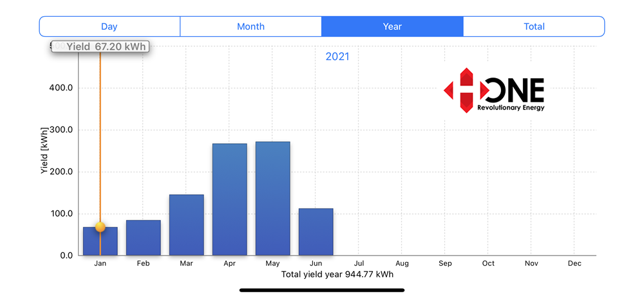
Task: Click the Sep label on x-axis
Action: click(x=445, y=263)
